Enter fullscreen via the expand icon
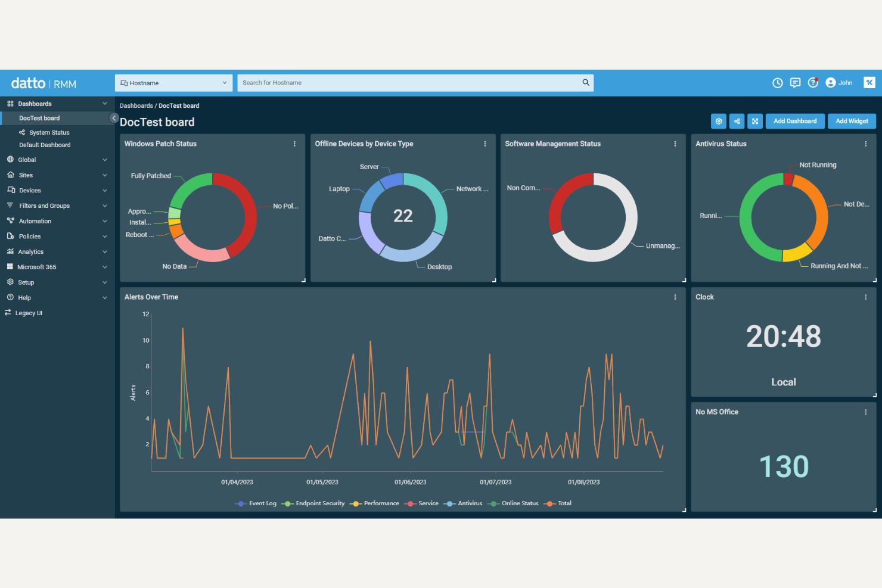This screenshot has width=882, height=588. [755, 121]
